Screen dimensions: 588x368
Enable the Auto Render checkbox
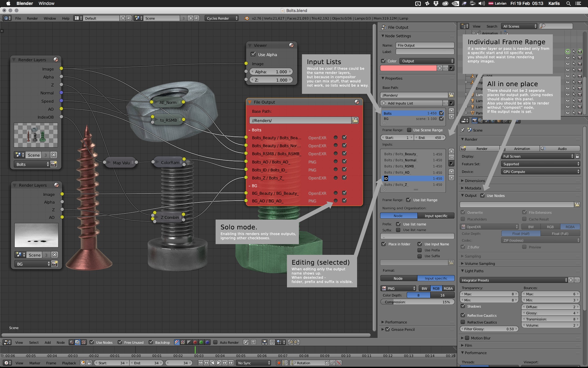tap(215, 342)
